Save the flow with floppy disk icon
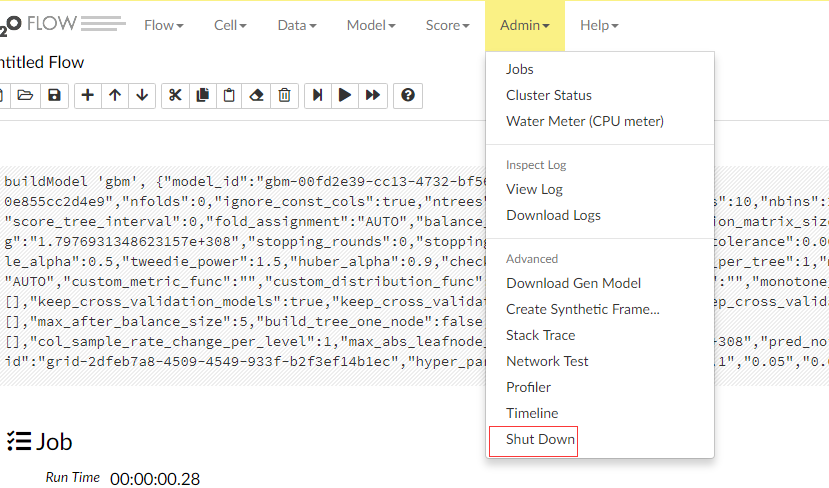Screen dimensions: 829x488 54,96
